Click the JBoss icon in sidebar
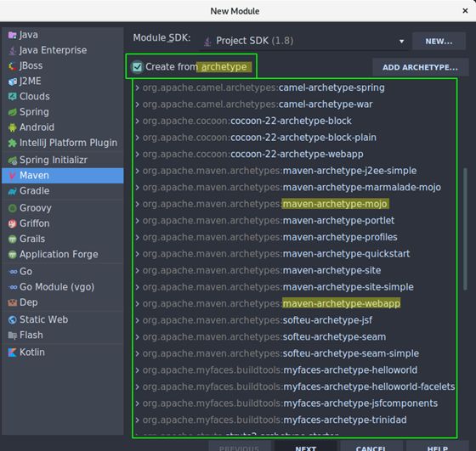 tap(13, 66)
